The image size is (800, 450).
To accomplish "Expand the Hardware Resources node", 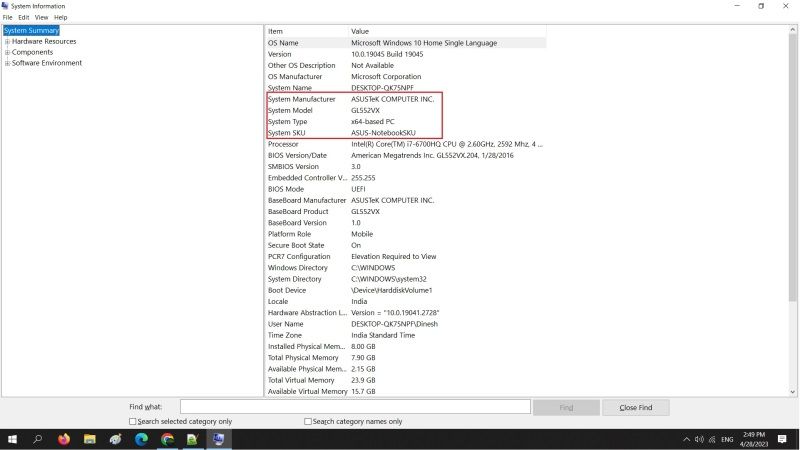I will [x=7, y=41].
